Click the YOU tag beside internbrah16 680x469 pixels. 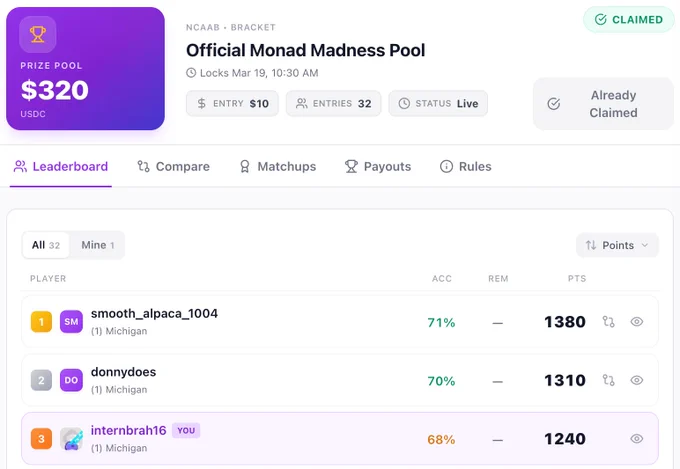tap(186, 430)
